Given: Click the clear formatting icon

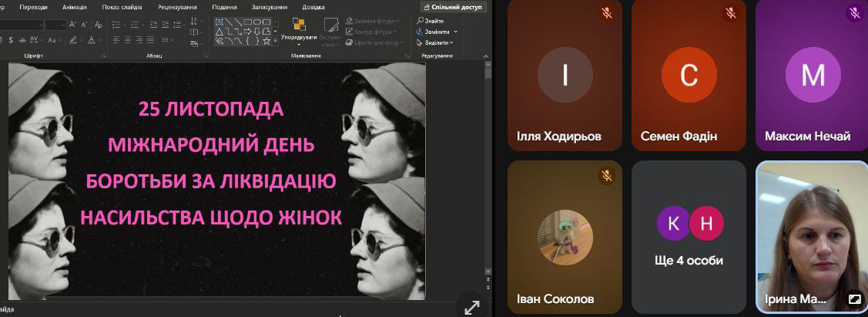Looking at the screenshot, I should click(x=98, y=25).
